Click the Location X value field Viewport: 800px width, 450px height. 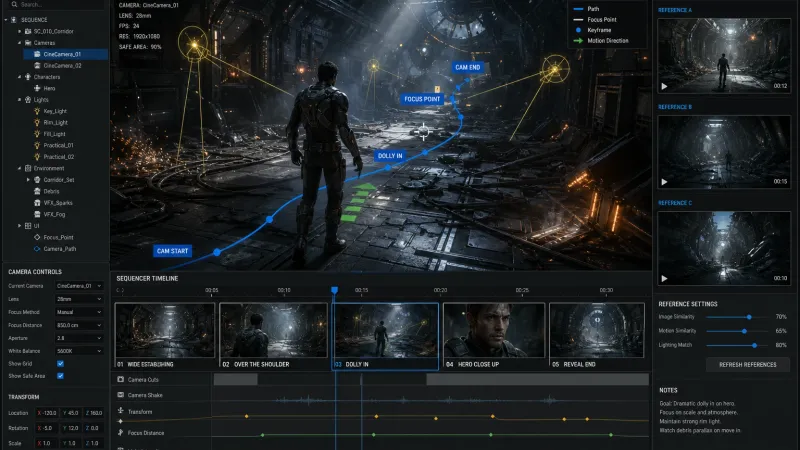click(46, 413)
